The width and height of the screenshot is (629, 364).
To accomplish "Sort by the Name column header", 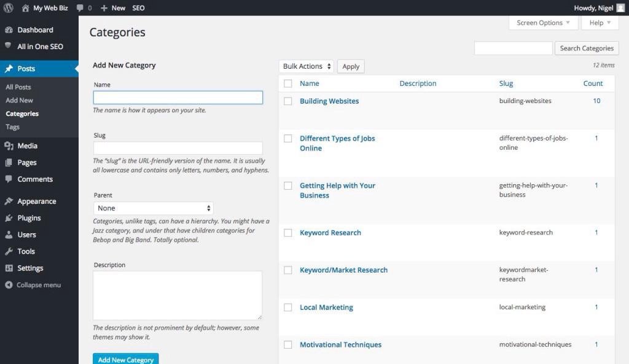I will tap(310, 83).
